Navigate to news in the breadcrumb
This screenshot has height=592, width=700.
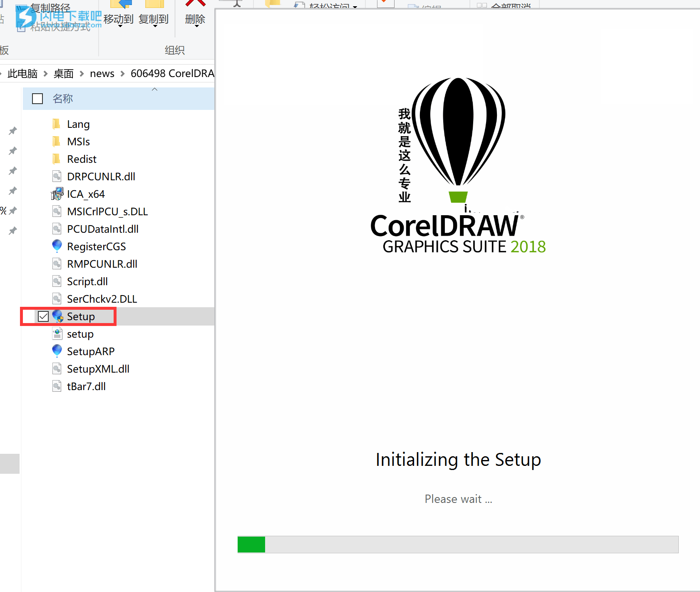coord(102,74)
